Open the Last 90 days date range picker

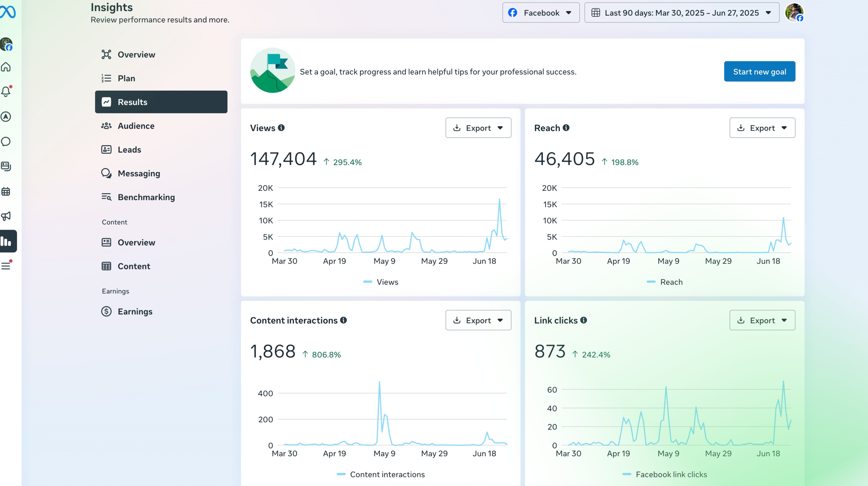pos(681,13)
